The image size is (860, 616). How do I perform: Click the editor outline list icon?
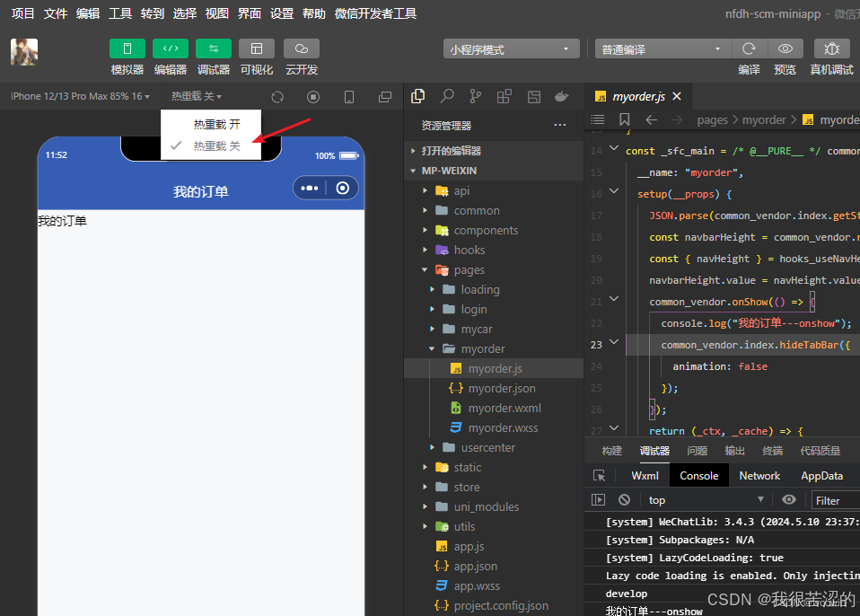pos(598,119)
